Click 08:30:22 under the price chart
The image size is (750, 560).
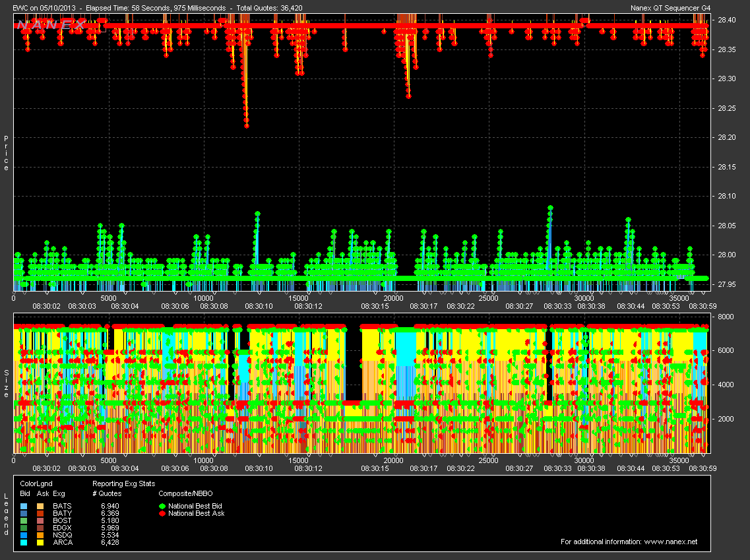pyautogui.click(x=460, y=306)
